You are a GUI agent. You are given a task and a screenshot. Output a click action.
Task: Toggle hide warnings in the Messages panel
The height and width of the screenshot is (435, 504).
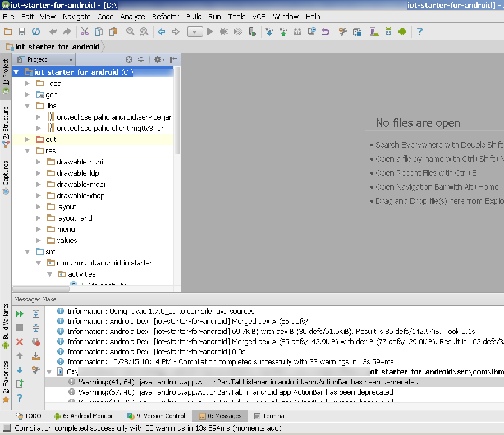pos(36,342)
